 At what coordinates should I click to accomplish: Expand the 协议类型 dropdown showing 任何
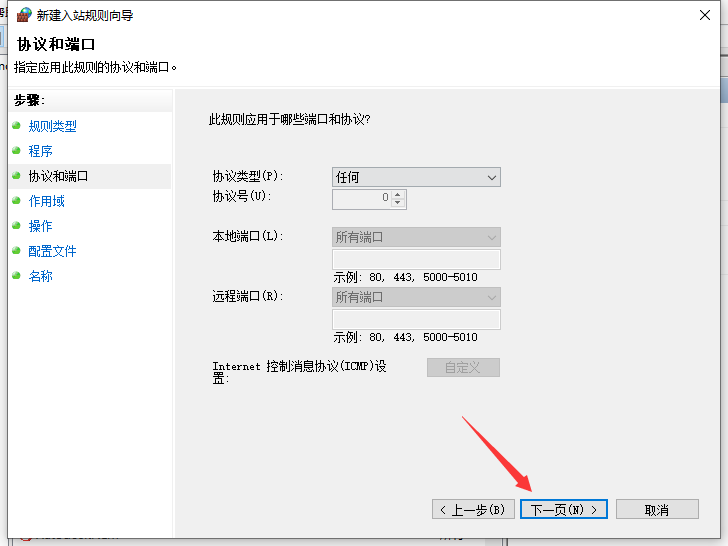416,177
